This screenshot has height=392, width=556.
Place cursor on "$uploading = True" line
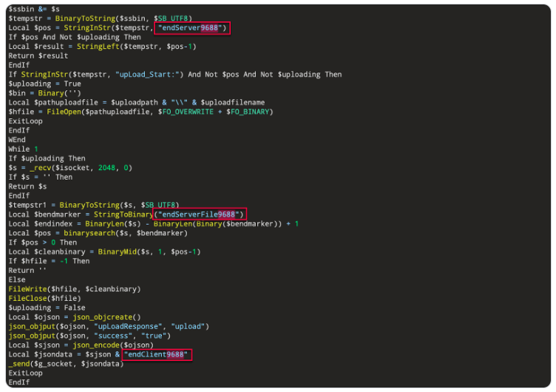(x=44, y=84)
